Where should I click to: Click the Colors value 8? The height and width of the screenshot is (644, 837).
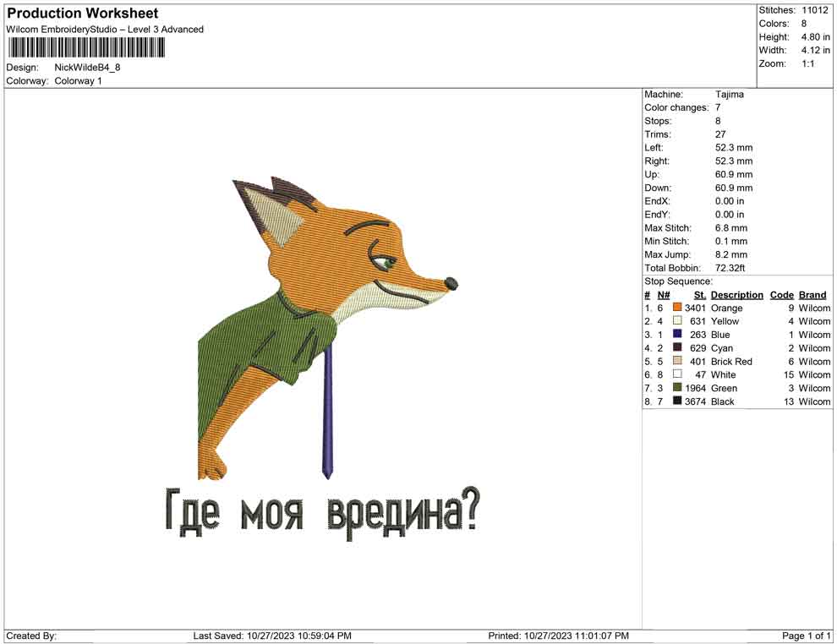804,24
